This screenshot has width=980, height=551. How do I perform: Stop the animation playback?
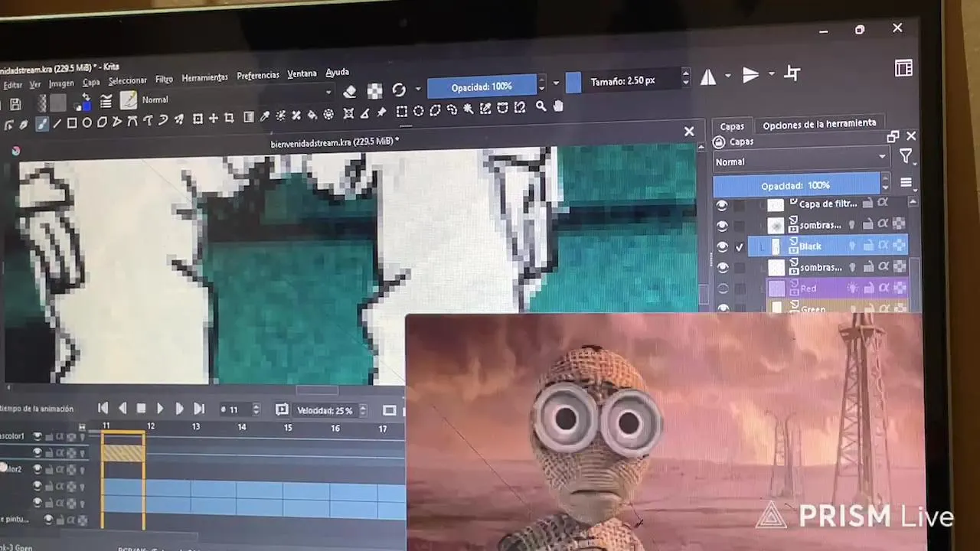(x=141, y=409)
